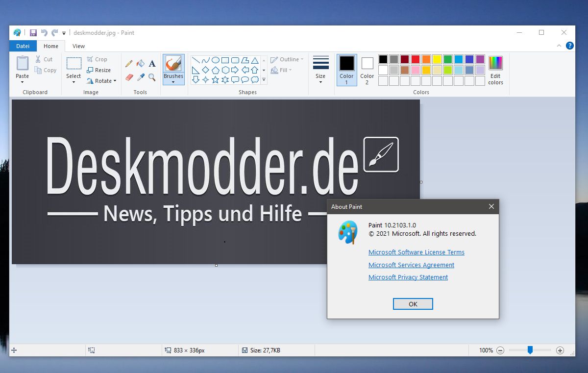
Task: Collapse the ribbon with the chevron
Action: (x=559, y=46)
